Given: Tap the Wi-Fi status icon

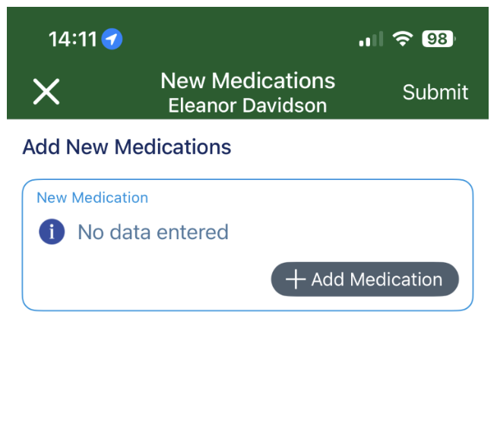Looking at the screenshot, I should 403,39.
